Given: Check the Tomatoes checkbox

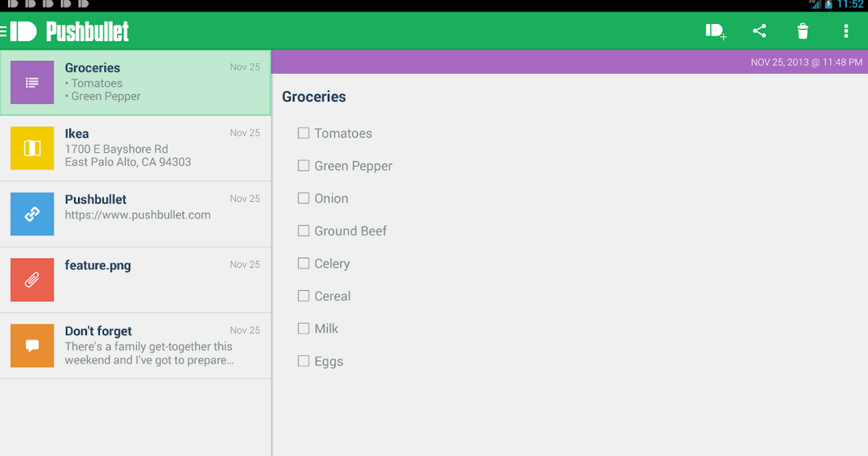Looking at the screenshot, I should (304, 133).
